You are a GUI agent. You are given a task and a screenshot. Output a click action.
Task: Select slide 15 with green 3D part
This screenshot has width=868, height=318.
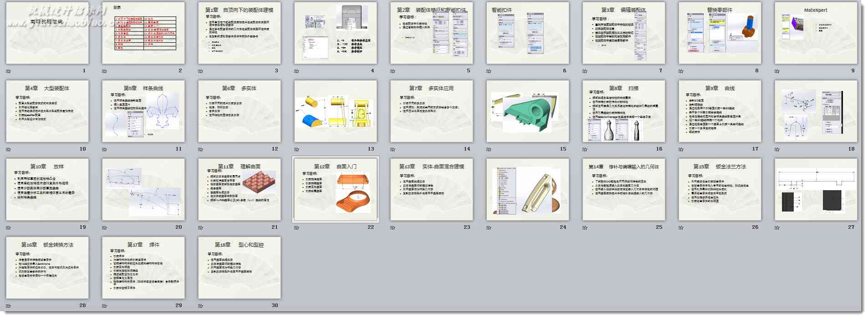[527, 111]
